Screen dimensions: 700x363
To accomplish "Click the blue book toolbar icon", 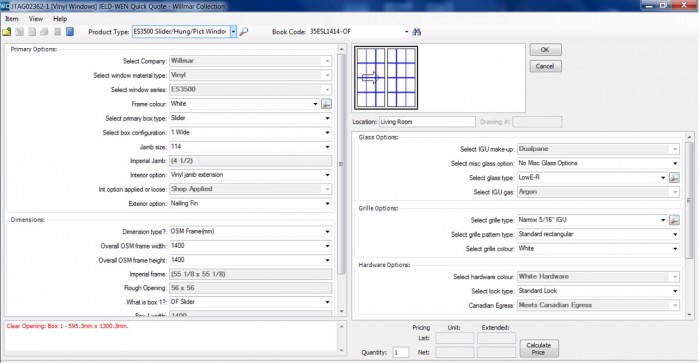I will coord(70,32).
